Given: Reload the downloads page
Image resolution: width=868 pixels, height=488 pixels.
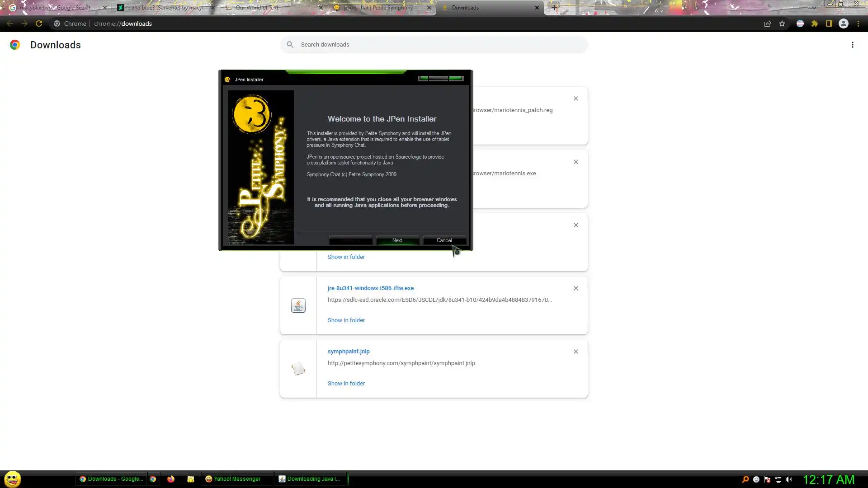Looking at the screenshot, I should (x=39, y=24).
